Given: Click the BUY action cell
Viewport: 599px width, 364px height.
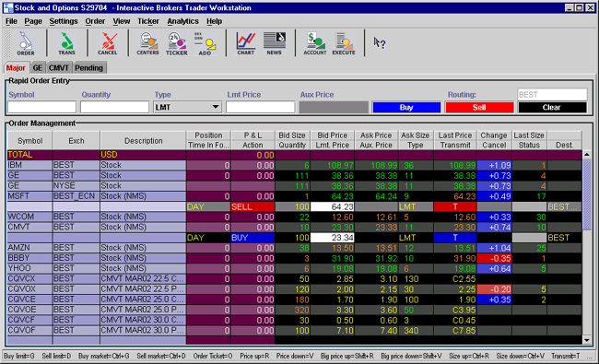Looking at the screenshot, I should [x=253, y=238].
